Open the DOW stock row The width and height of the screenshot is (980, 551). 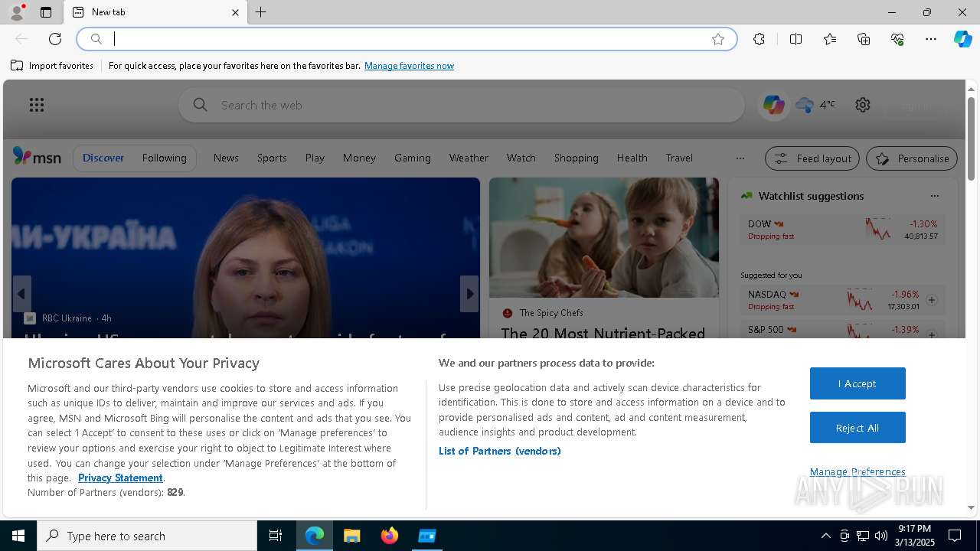click(x=842, y=230)
